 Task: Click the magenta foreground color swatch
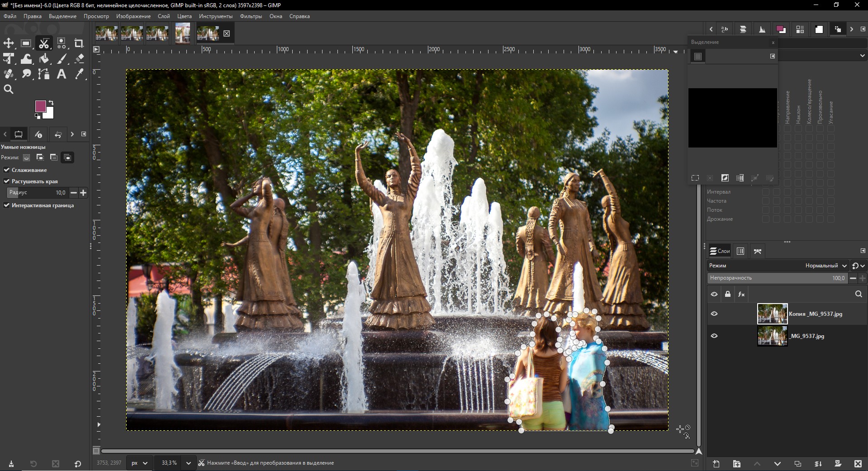pos(40,106)
